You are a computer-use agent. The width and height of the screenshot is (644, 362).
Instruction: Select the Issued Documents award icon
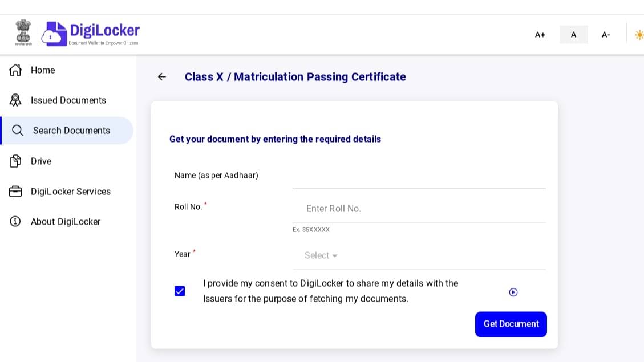[15, 100]
